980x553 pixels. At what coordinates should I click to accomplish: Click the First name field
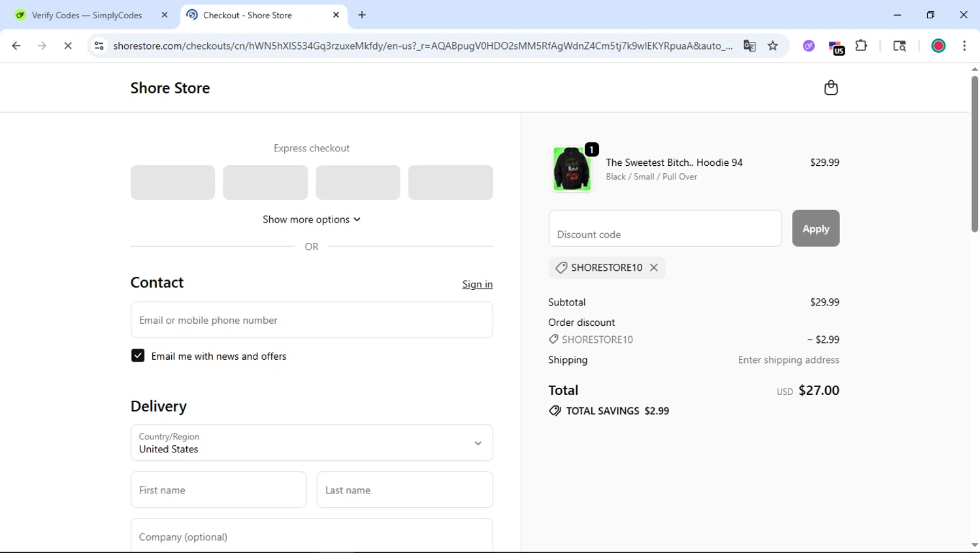click(218, 490)
